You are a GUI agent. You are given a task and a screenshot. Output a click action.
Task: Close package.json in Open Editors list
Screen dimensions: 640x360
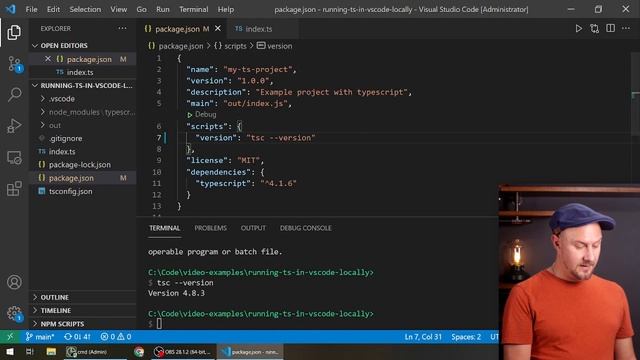(48, 59)
